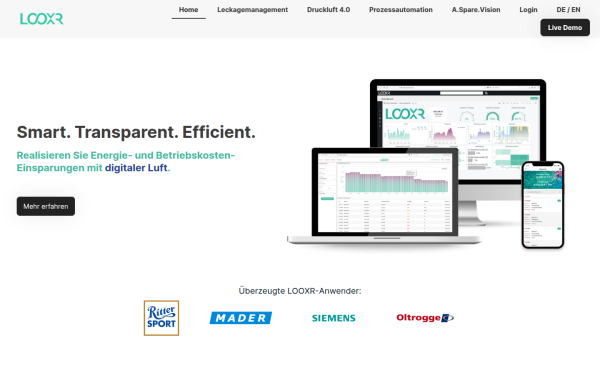Click the Oltrogge logo
The image size is (600, 375).
[x=425, y=318]
